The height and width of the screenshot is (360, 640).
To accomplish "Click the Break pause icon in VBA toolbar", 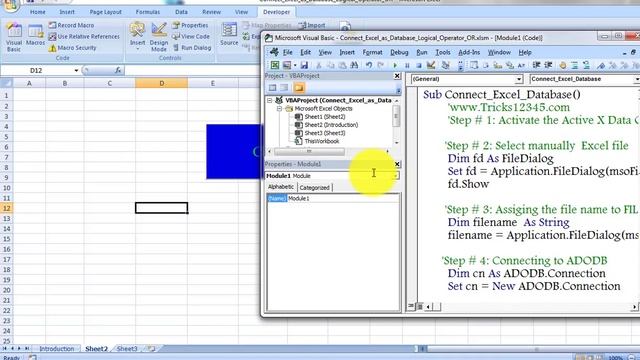I will click(x=407, y=65).
